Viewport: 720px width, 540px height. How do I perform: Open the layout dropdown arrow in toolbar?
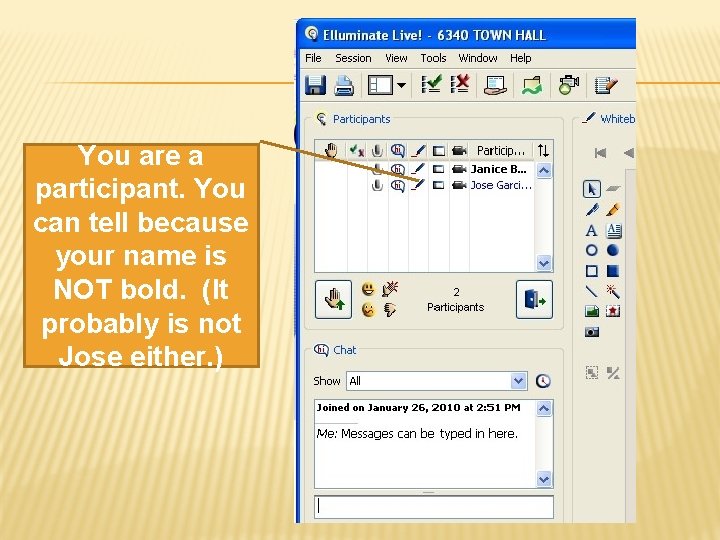click(401, 85)
